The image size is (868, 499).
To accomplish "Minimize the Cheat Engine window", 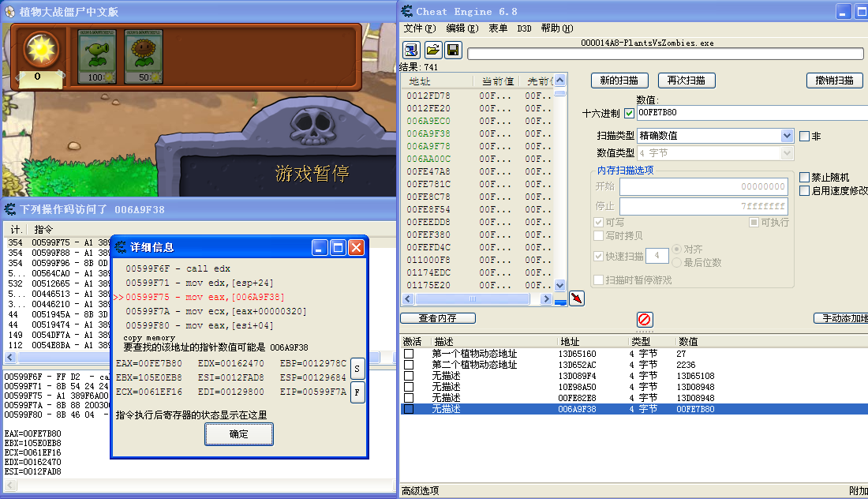I will (x=843, y=12).
